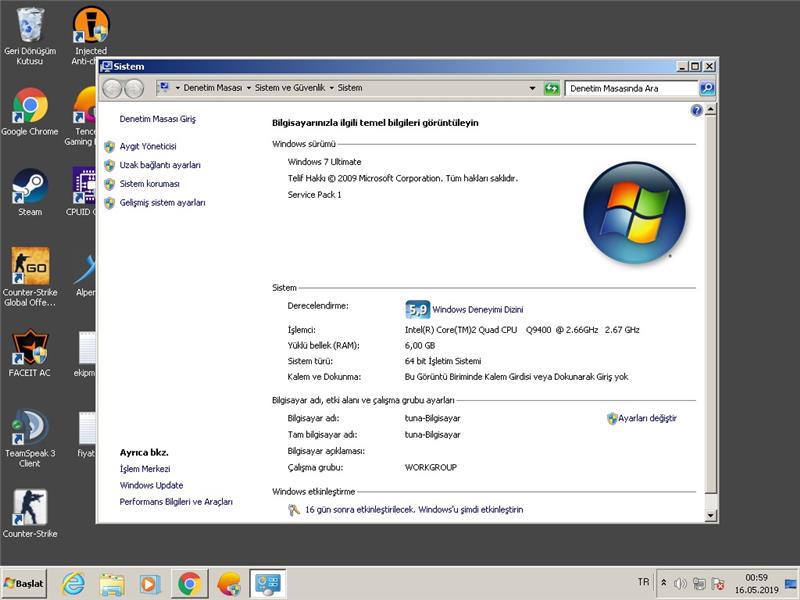800x600 pixels.
Task: Show hidden tray icons arrow
Action: 663,583
